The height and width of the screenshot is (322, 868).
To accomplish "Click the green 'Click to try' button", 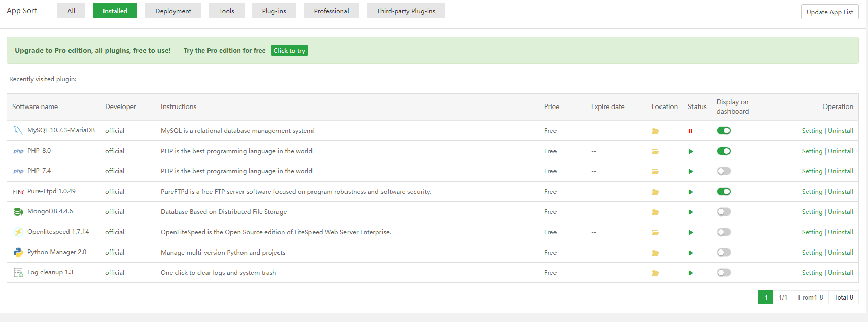I will pyautogui.click(x=289, y=50).
